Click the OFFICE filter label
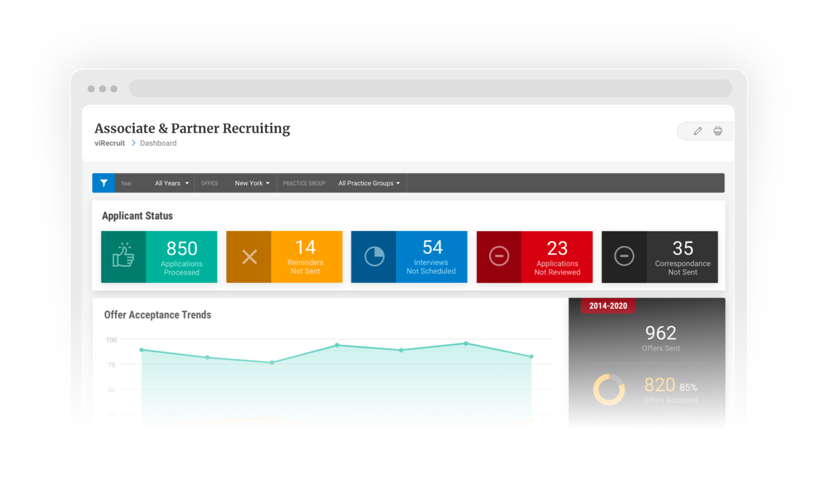 point(210,184)
